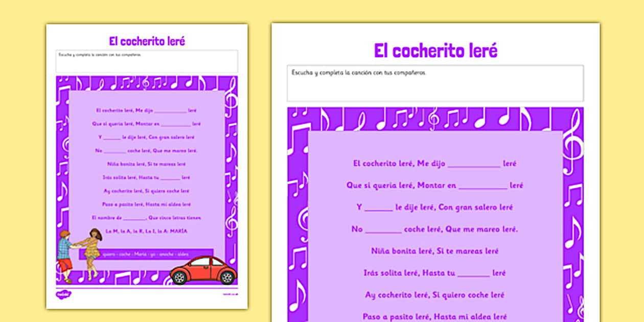The height and width of the screenshot is (322, 644).
Task: Click the 'la M, la A' MARÍA line on left page
Action: [x=147, y=231]
